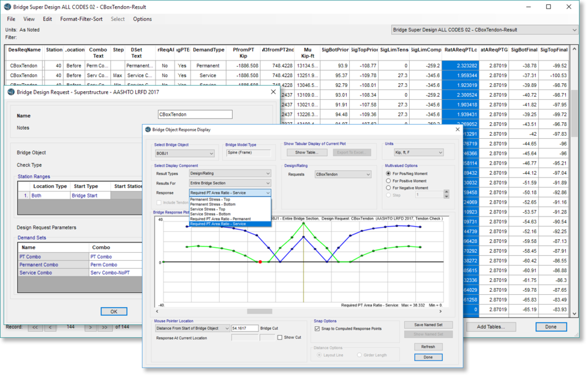This screenshot has width=588, height=375.
Task: Open the Options menu
Action: coord(142,19)
